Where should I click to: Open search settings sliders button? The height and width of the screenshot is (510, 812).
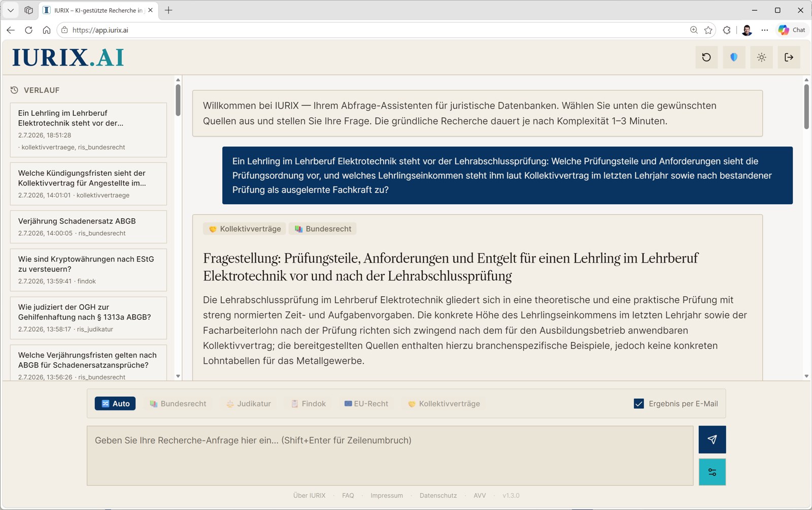click(x=712, y=472)
